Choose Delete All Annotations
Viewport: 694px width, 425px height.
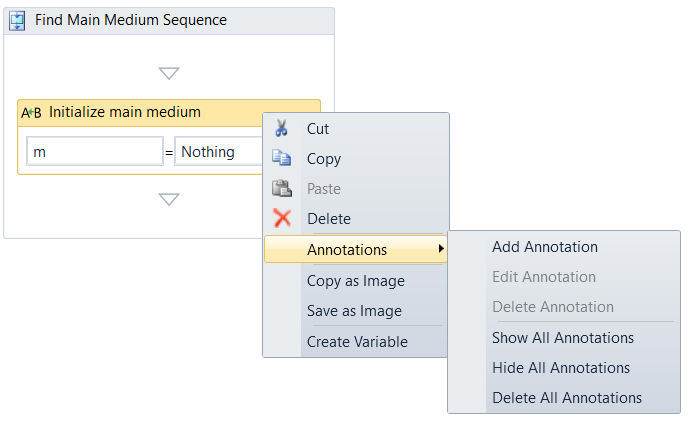tap(567, 398)
